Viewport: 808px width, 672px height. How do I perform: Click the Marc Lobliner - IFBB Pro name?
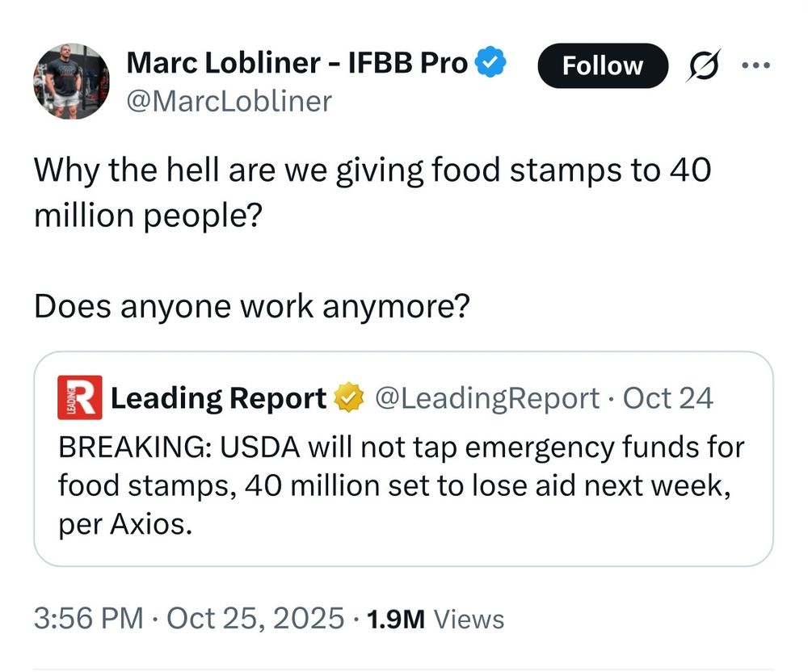297,61
